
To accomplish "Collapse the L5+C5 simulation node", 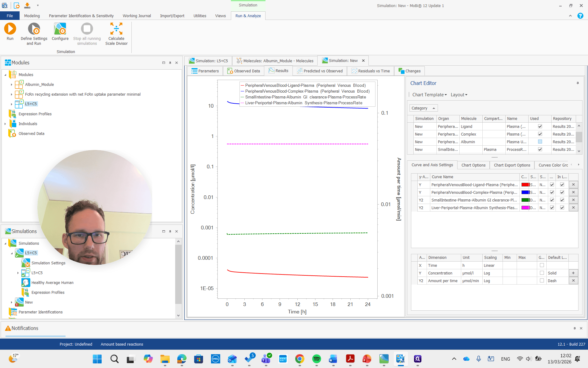I will click(12, 253).
